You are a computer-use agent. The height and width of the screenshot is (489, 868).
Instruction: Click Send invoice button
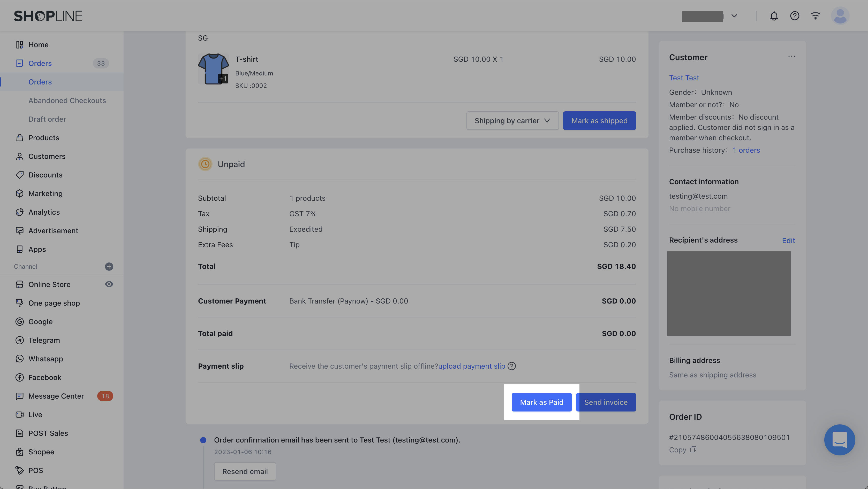(x=606, y=402)
